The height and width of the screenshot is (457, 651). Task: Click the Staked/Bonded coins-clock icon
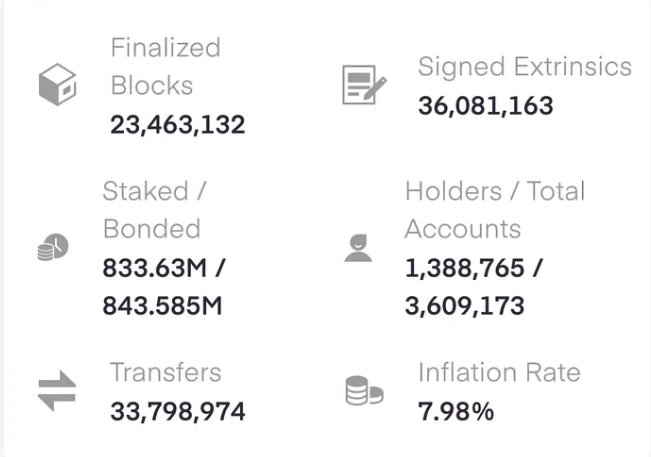coord(53,247)
